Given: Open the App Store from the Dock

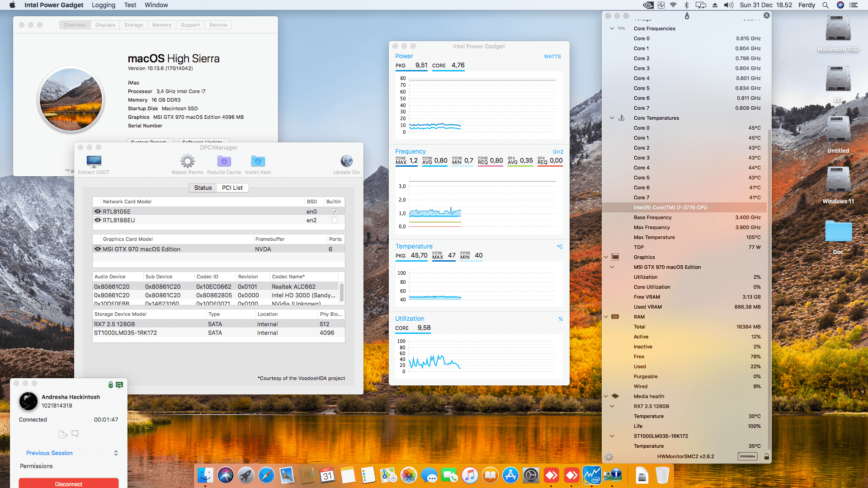Looking at the screenshot, I should [510, 475].
